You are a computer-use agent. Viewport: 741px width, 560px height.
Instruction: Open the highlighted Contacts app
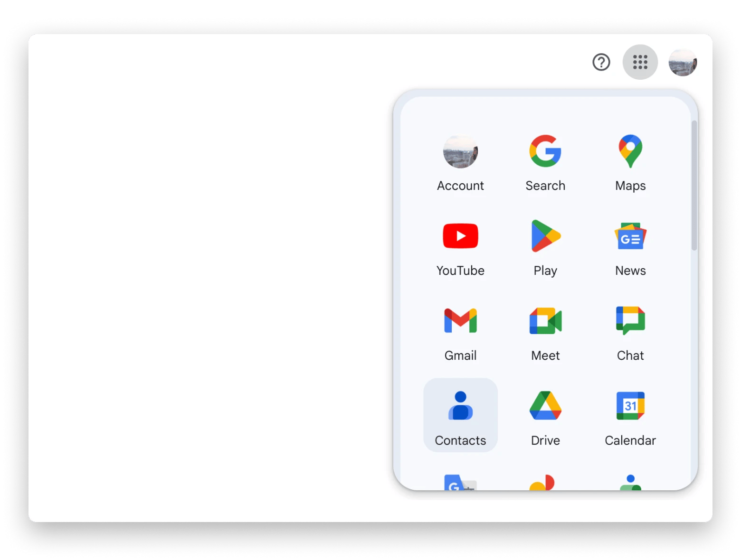click(x=460, y=415)
